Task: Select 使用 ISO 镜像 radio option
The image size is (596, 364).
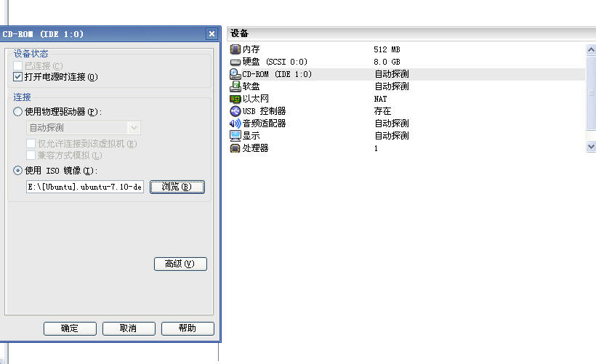Action: 17,171
